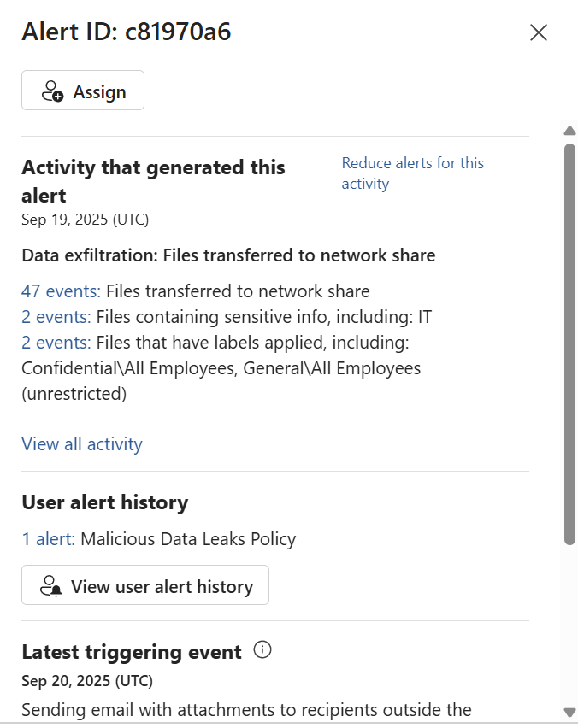Open Reduce alerts for this activity
Viewport: 578px width, 728px height.
pyautogui.click(x=412, y=173)
